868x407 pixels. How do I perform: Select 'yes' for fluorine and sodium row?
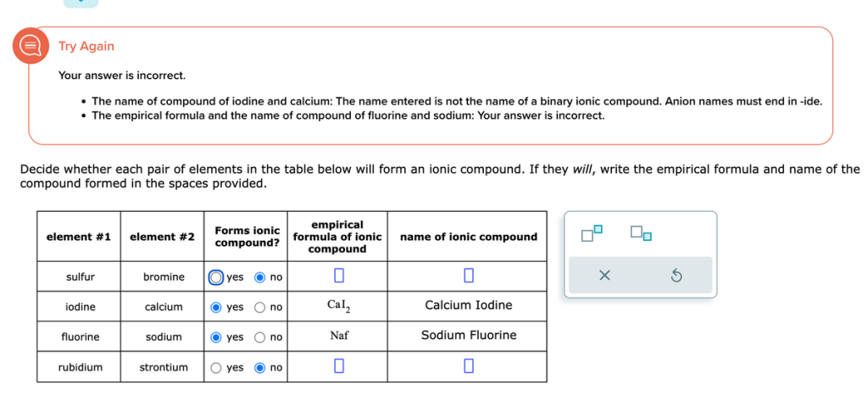(216, 337)
